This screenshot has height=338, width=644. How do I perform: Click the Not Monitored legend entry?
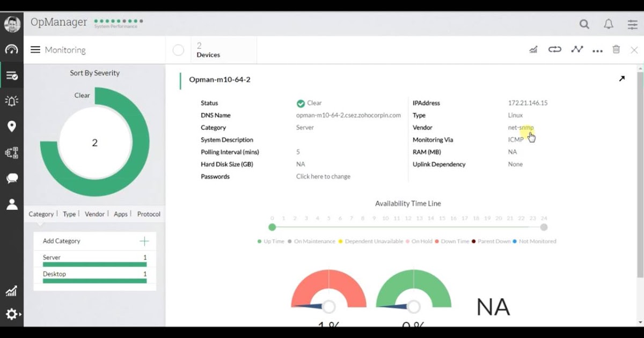click(534, 241)
